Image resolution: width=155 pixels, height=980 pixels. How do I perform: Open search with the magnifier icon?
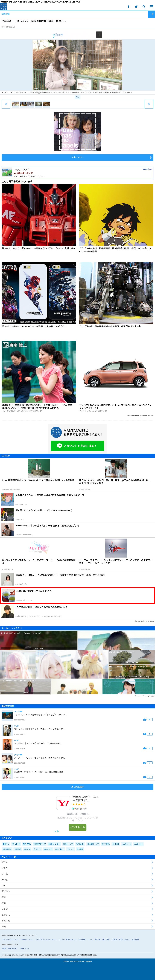[144, 6]
